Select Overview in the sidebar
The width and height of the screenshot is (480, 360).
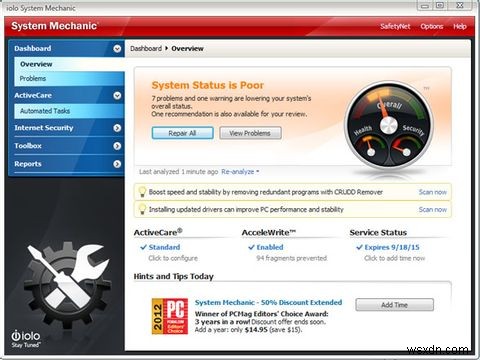(69, 64)
